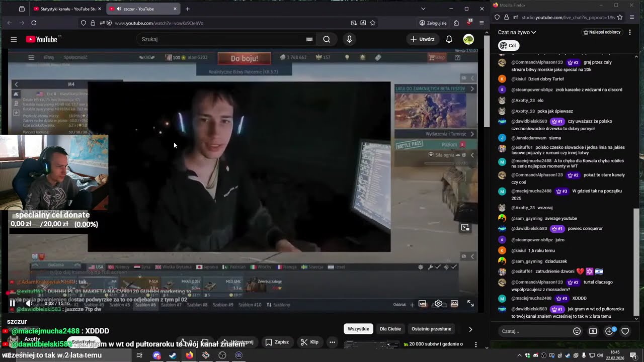Screen dimensions: 644x362
Task: Enter full screen in the video player
Action: (470, 304)
